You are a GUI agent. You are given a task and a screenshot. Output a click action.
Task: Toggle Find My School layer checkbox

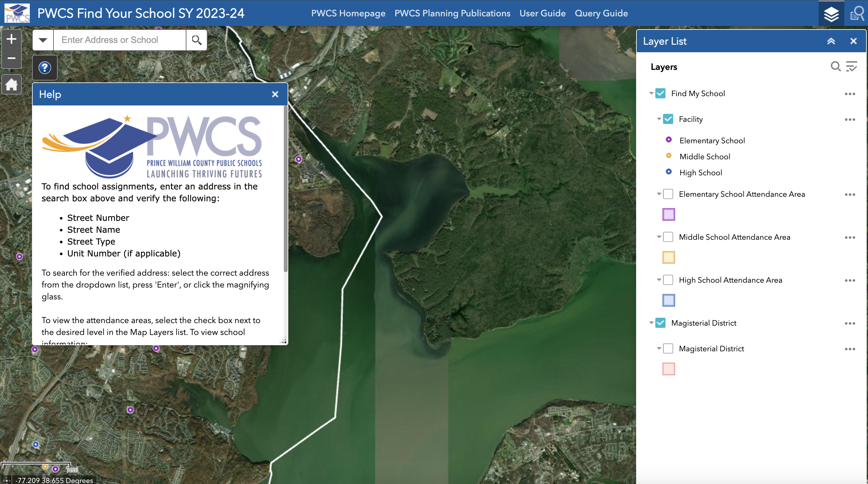[x=660, y=93]
